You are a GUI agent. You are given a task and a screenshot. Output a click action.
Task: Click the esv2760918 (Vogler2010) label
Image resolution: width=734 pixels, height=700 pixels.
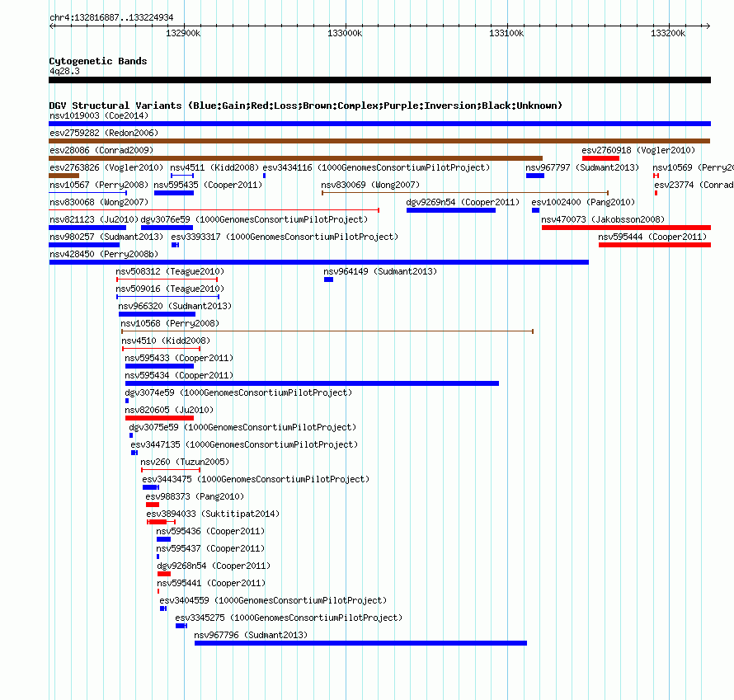click(x=638, y=150)
